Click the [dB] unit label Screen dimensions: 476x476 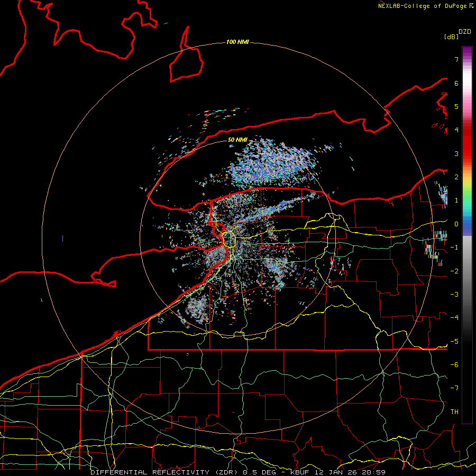tap(451, 36)
